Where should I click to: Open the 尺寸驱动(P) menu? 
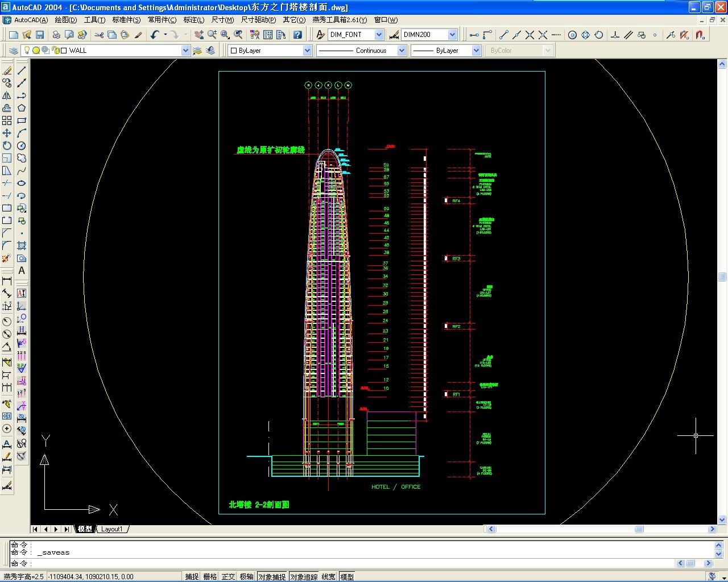(259, 20)
